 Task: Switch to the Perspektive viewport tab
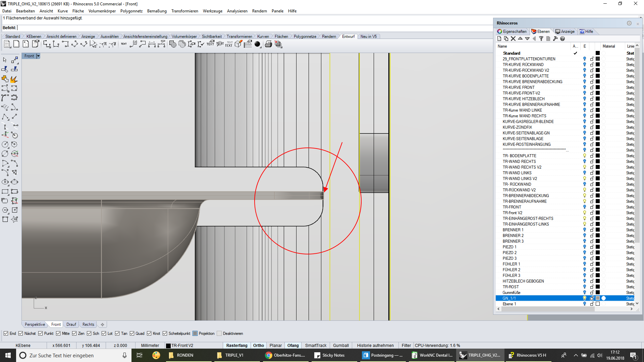tap(35, 324)
